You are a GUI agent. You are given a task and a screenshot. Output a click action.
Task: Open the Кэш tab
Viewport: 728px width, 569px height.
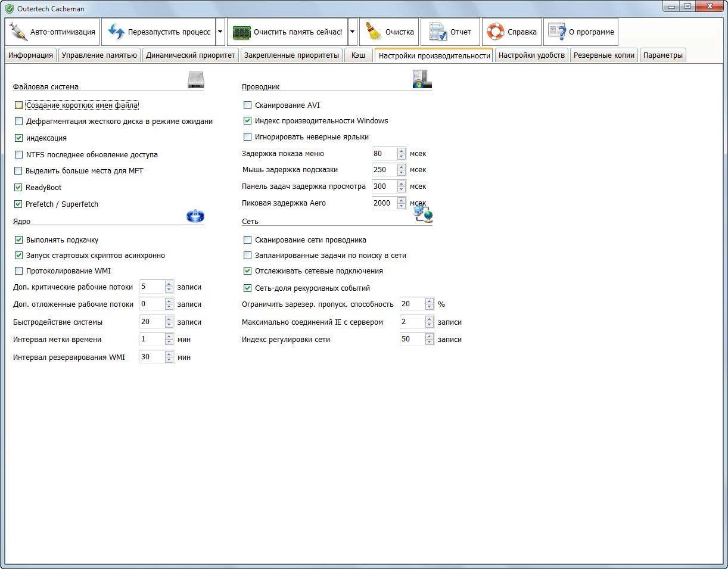tap(358, 55)
